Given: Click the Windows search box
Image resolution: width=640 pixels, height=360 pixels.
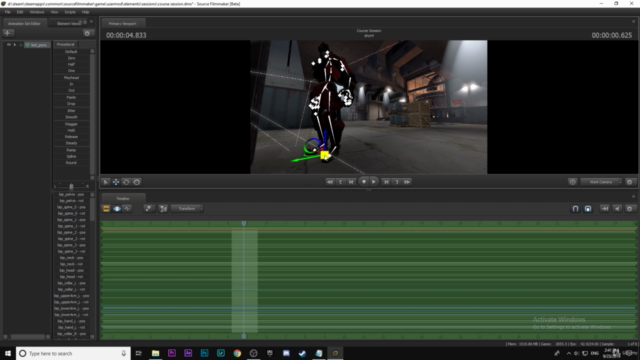Looking at the screenshot, I should pos(73,353).
